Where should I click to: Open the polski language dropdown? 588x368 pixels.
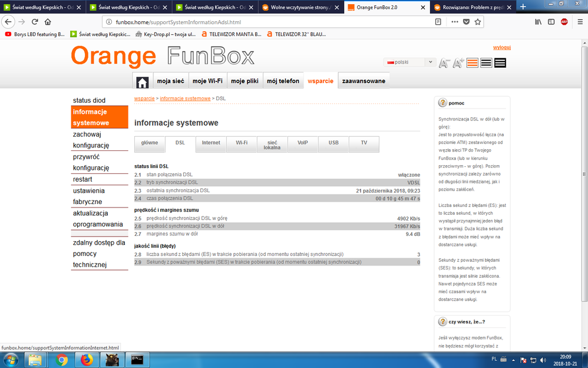tap(409, 62)
